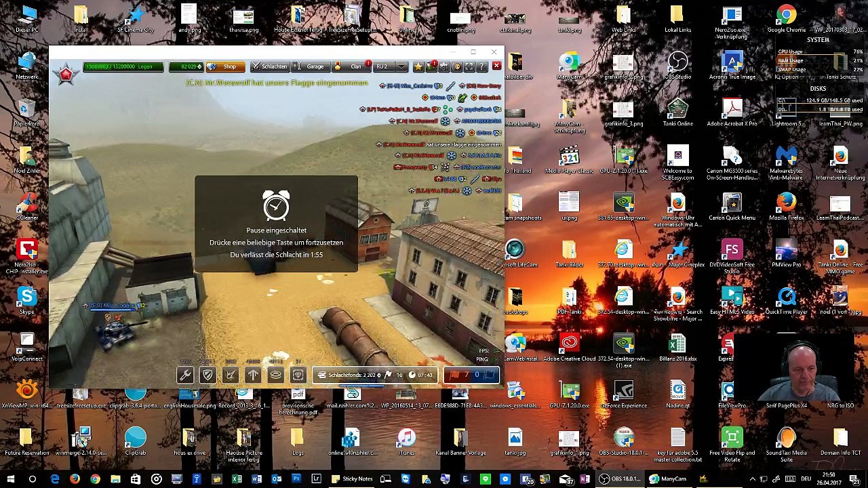This screenshot has height=488, width=868.
Task: Activate the double damage supply
Action: coord(230,375)
